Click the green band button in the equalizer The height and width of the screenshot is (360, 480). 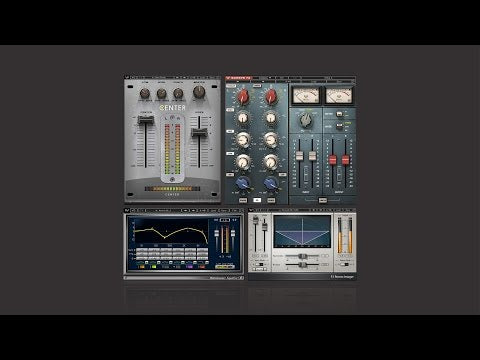pos(153,267)
